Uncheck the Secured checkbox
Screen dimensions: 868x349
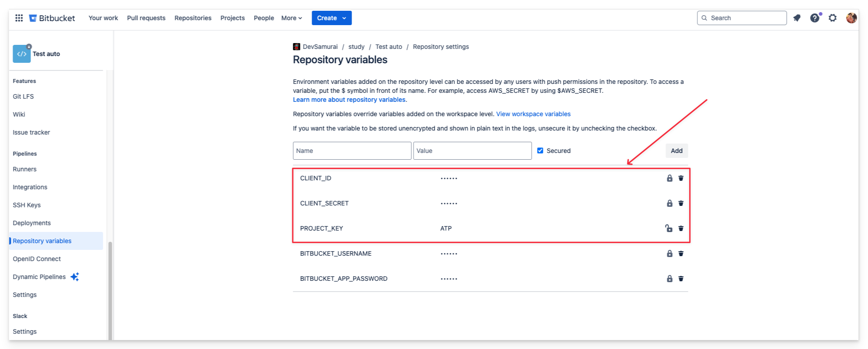tap(540, 151)
